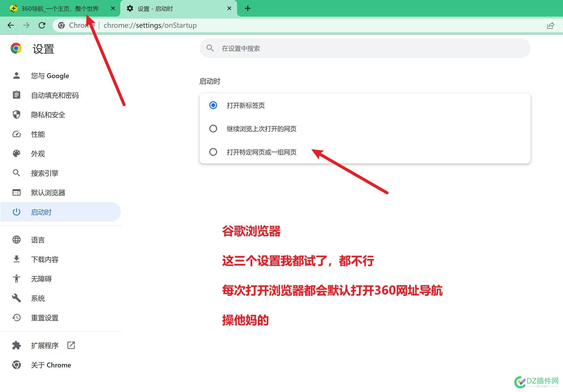Open the share icon in address bar

tap(551, 26)
